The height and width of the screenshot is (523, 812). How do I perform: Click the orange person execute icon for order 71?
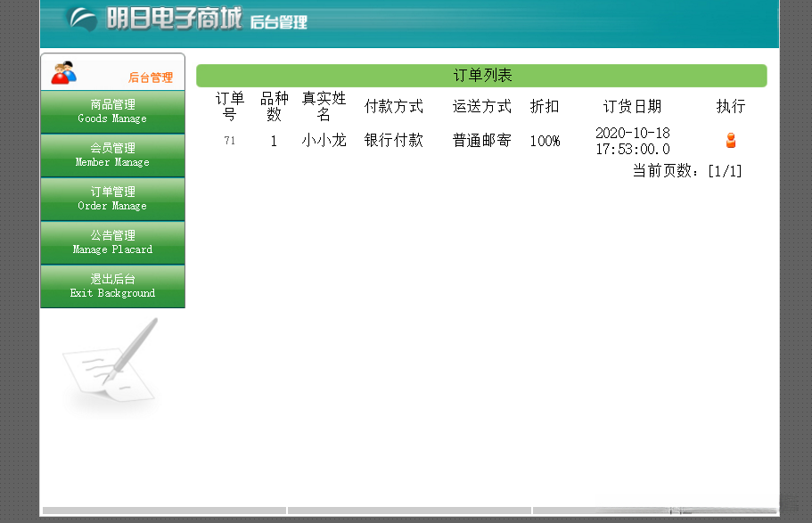731,141
